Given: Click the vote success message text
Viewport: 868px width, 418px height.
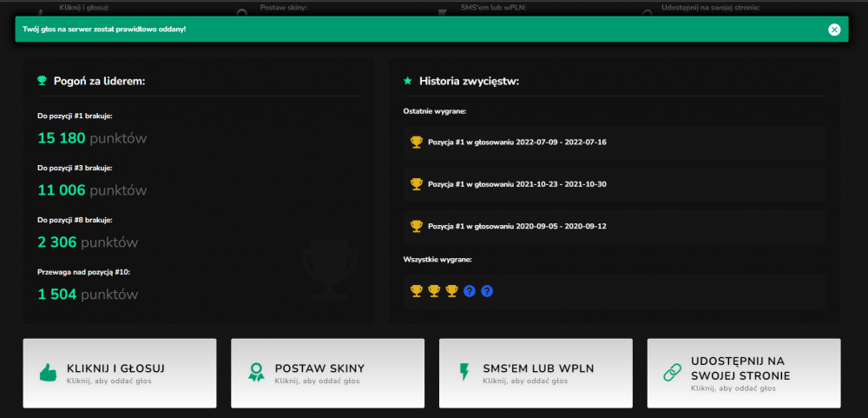Looking at the screenshot, I should pos(105,29).
